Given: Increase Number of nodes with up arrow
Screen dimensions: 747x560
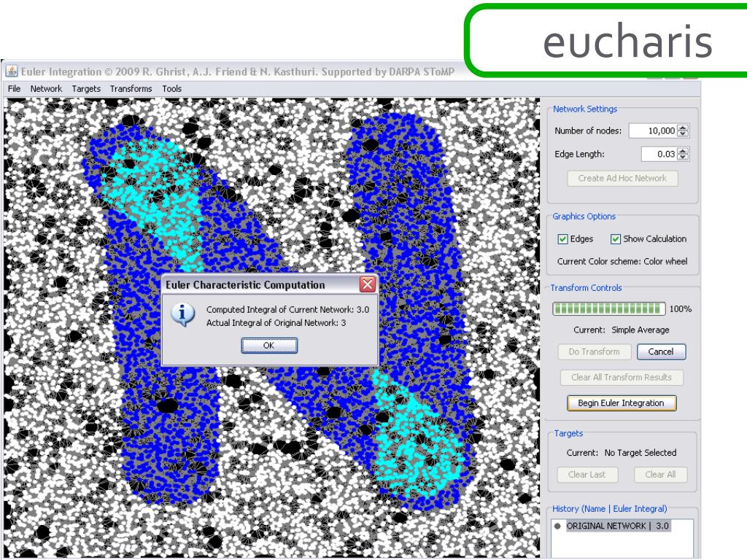Looking at the screenshot, I should pos(683,128).
